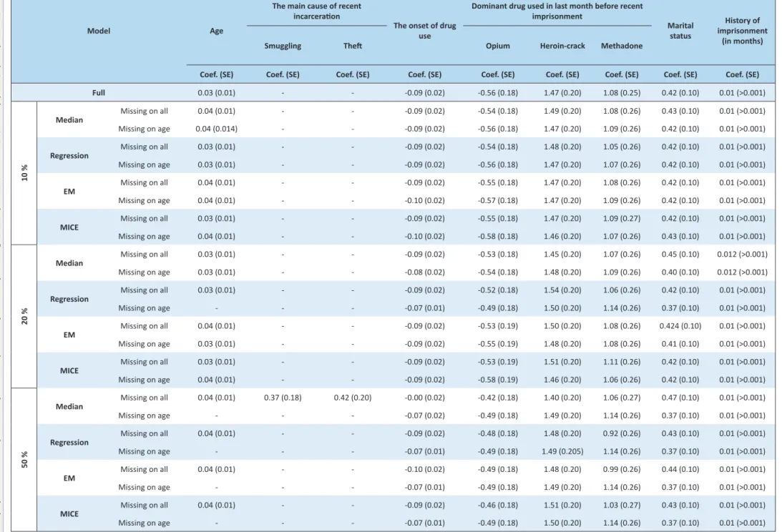Click the "-0.48 (0.18)" Opium cell
782x532 pixels.
coord(498,433)
